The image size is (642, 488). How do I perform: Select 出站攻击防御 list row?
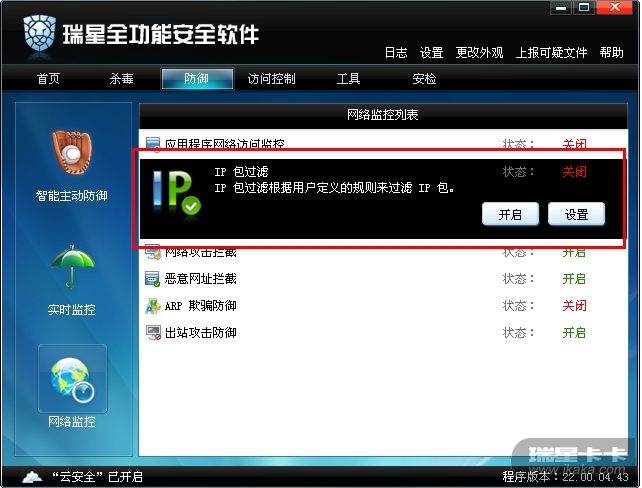(383, 333)
